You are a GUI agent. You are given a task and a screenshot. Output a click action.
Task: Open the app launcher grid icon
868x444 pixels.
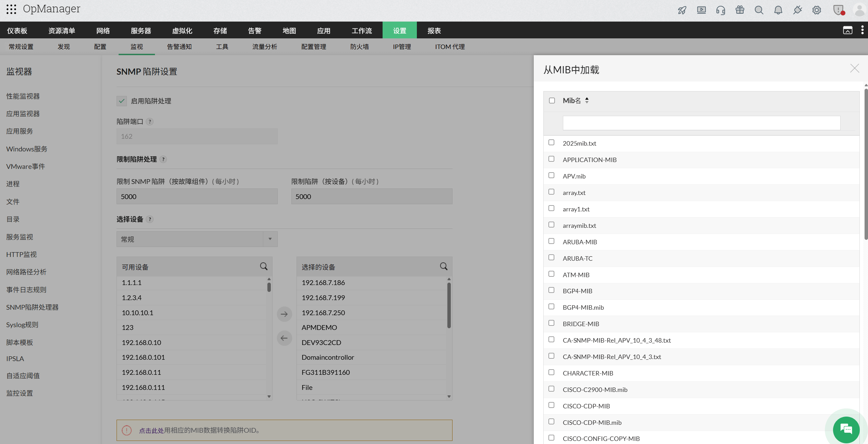tap(11, 9)
